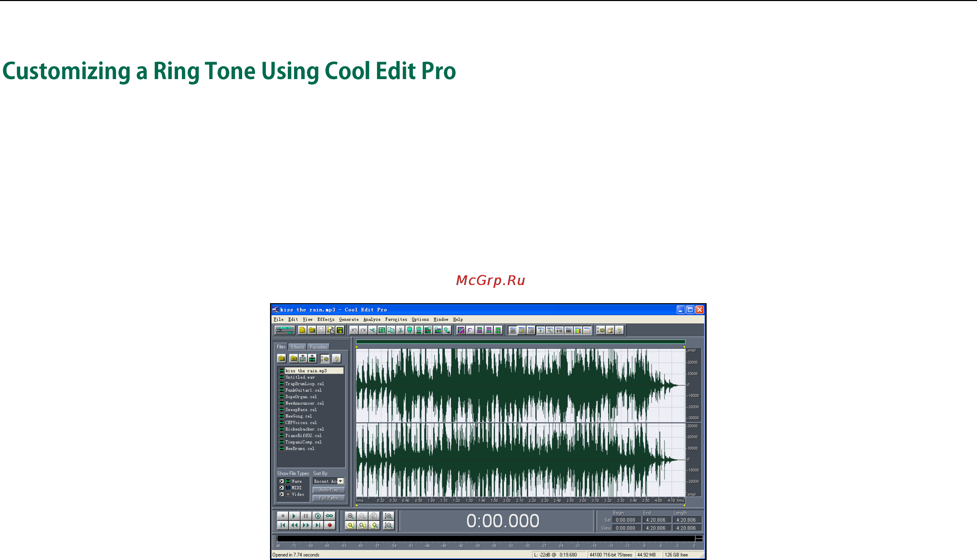Switch to Multitrack view using toolbar icon
This screenshot has width=977, height=560.
click(285, 330)
